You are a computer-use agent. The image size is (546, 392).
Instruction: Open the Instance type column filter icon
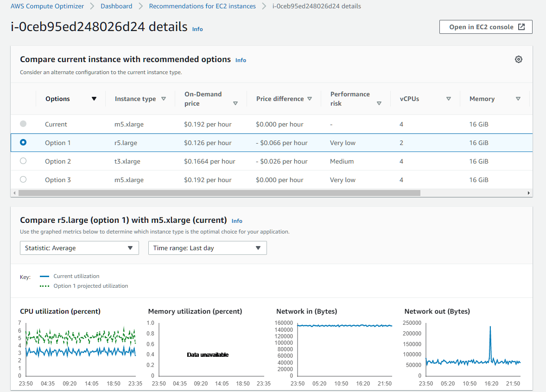tap(164, 99)
